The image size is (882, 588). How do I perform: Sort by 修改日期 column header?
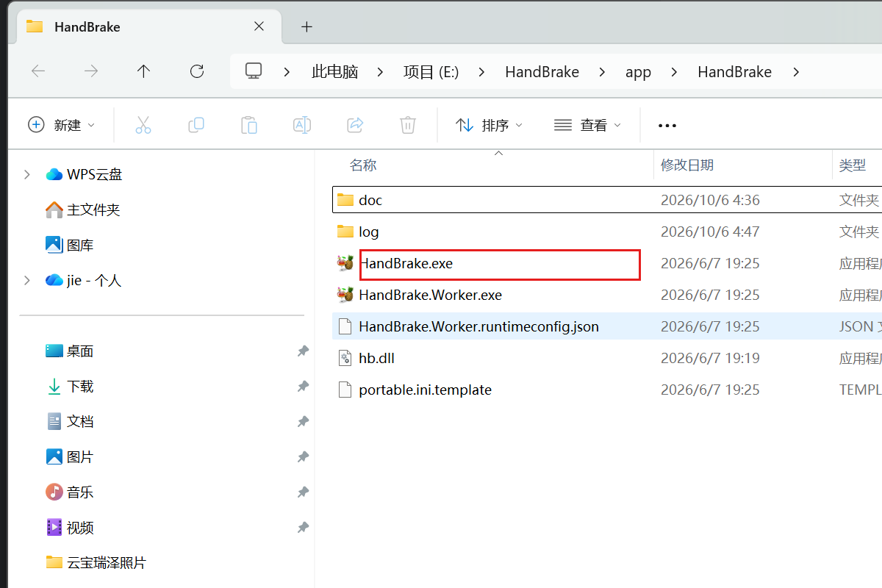686,165
